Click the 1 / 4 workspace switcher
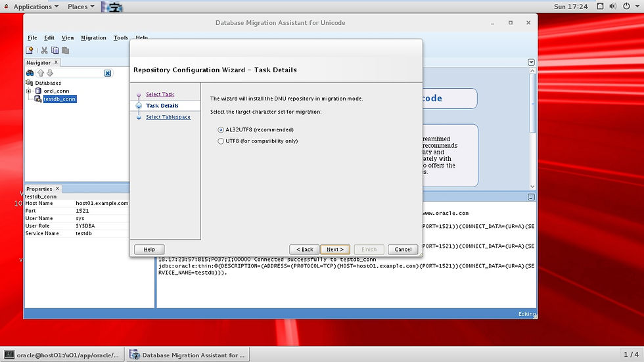Image resolution: width=644 pixels, height=362 pixels. point(632,355)
